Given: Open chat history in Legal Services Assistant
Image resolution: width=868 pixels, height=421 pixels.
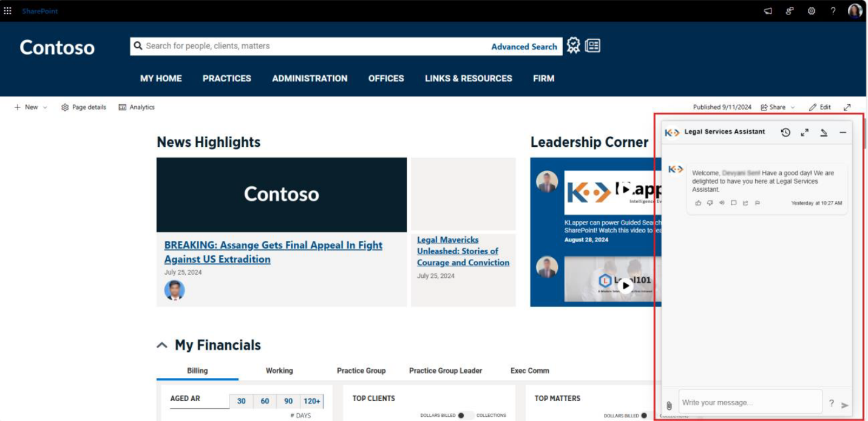Looking at the screenshot, I should pyautogui.click(x=785, y=132).
